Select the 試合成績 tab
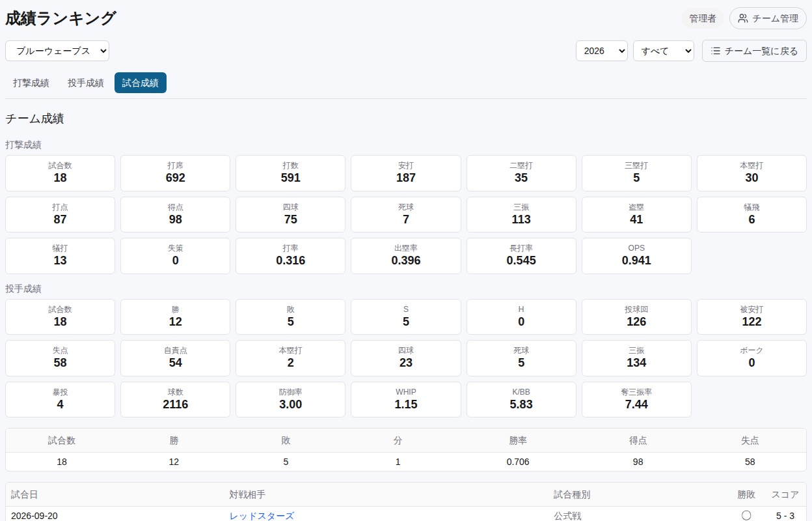Image resolution: width=812 pixels, height=521 pixels. (141, 83)
